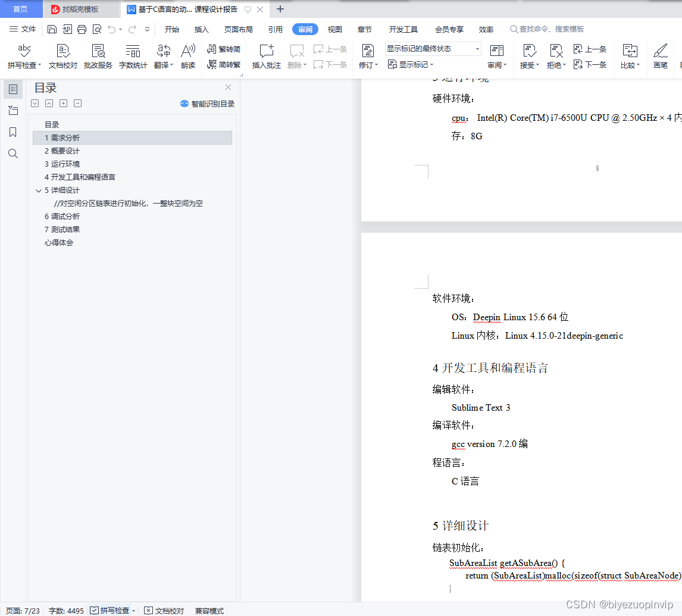Screen dimensions: 682x616
Task: Open the chapter navigation sidebar icon
Action: (13, 111)
